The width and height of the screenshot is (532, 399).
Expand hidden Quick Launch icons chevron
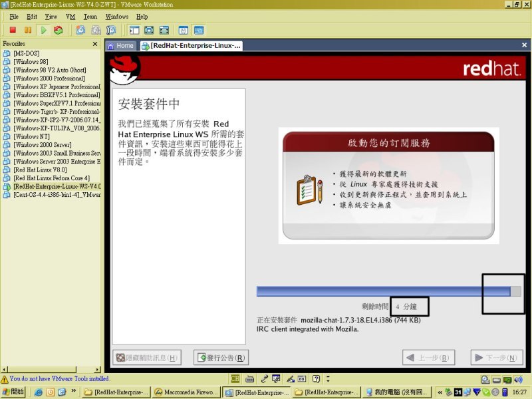point(74,391)
